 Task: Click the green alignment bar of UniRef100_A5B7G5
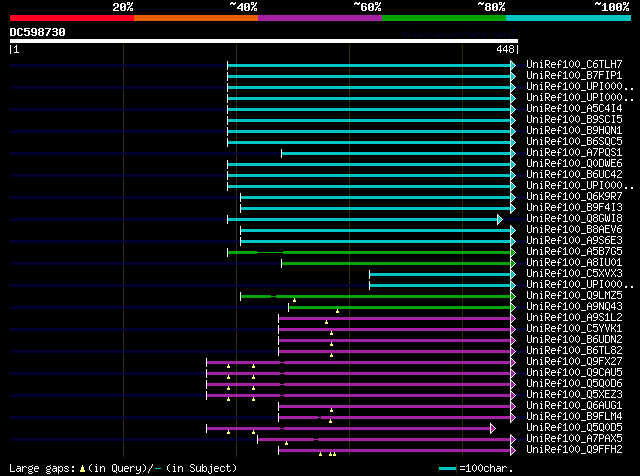tap(369, 253)
